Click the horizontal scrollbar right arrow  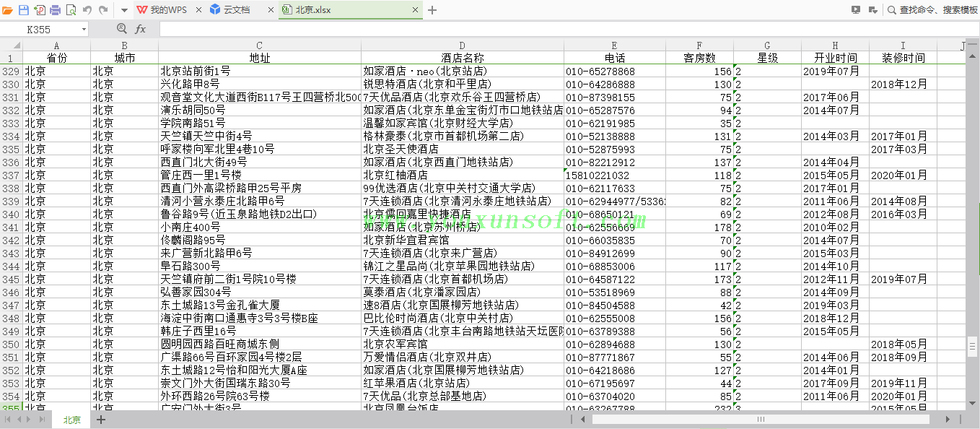pos(948,420)
